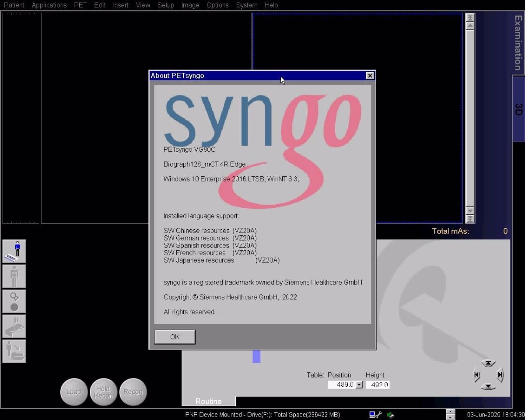The height and width of the screenshot is (420, 525).
Task: Open the Options menu
Action: click(217, 5)
